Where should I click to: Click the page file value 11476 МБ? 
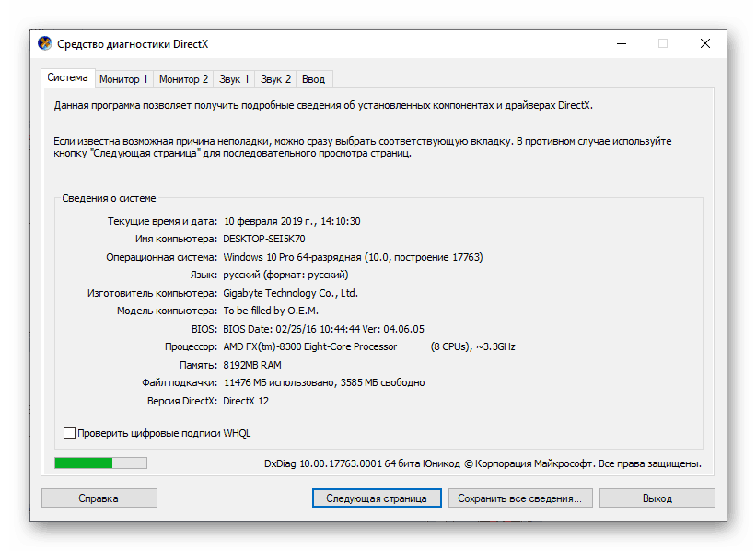pos(324,382)
